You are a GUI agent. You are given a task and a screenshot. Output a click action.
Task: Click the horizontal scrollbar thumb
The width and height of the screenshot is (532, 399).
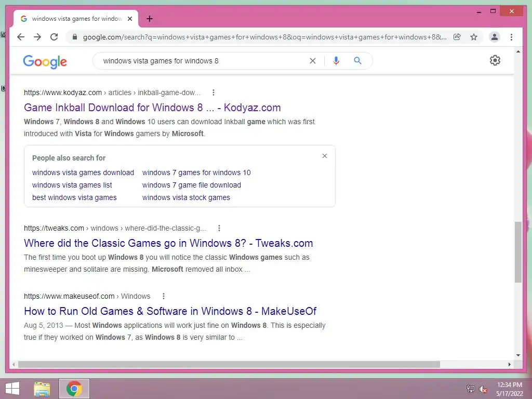point(229,364)
